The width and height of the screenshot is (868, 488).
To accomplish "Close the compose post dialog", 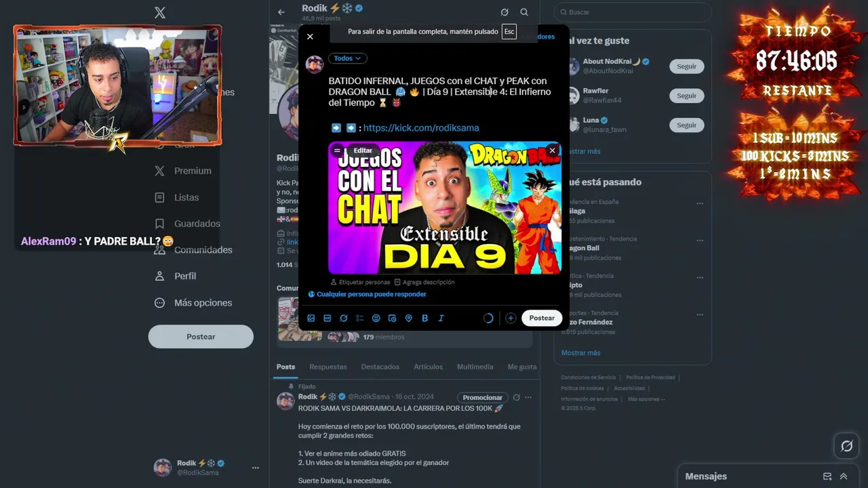I will pyautogui.click(x=310, y=37).
